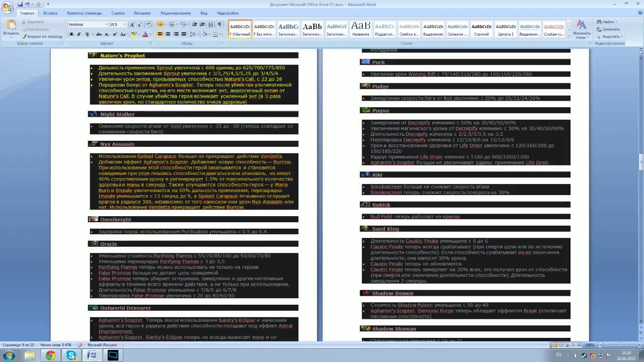This screenshot has width=644, height=362.
Task: Apply the Обычный style
Action: tap(239, 29)
